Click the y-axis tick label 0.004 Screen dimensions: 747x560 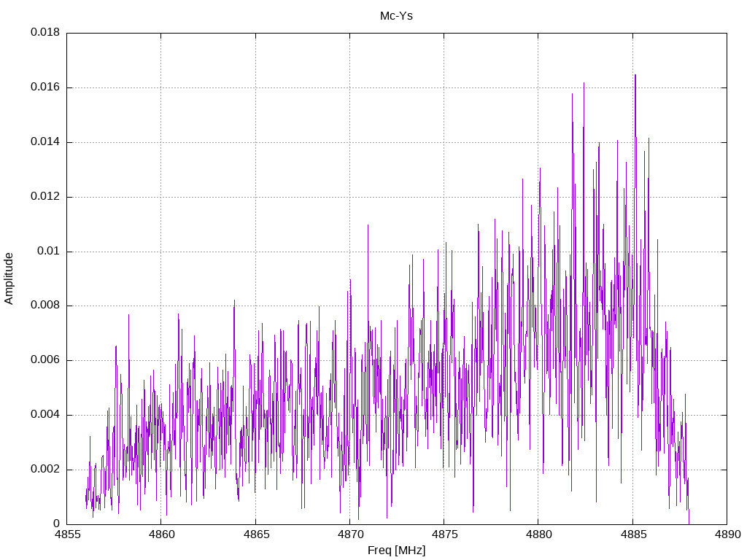pyautogui.click(x=45, y=414)
